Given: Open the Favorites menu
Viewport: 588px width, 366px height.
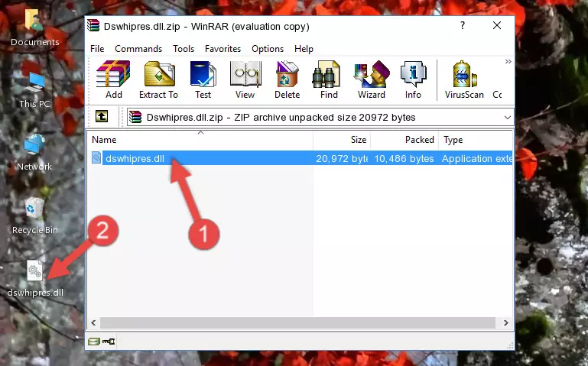Looking at the screenshot, I should (223, 49).
